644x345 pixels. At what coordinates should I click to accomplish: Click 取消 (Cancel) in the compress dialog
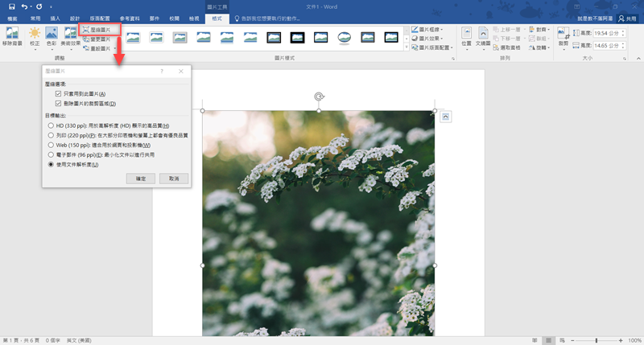pos(174,178)
